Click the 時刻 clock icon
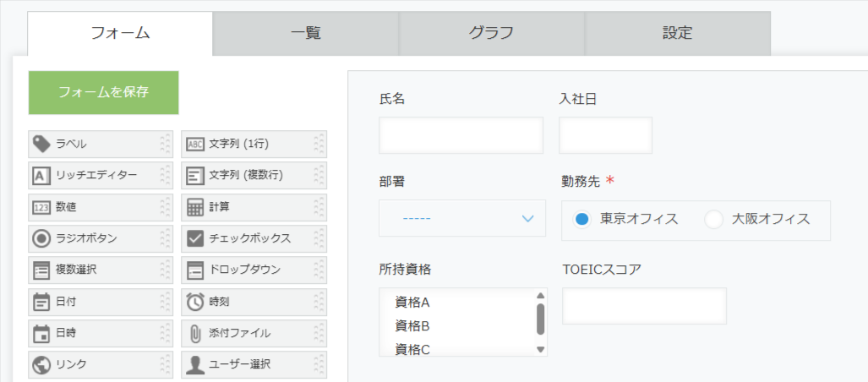Image resolution: width=868 pixels, height=382 pixels. 195,303
